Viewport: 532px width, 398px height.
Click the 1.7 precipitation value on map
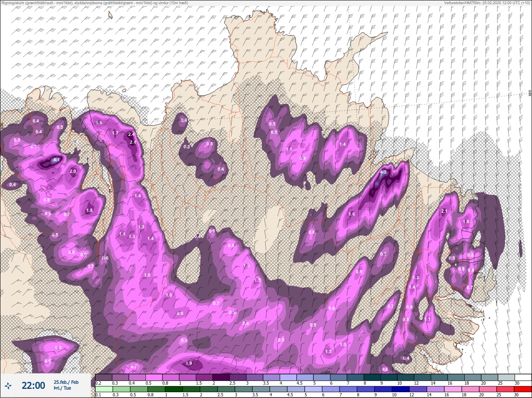click(116, 133)
